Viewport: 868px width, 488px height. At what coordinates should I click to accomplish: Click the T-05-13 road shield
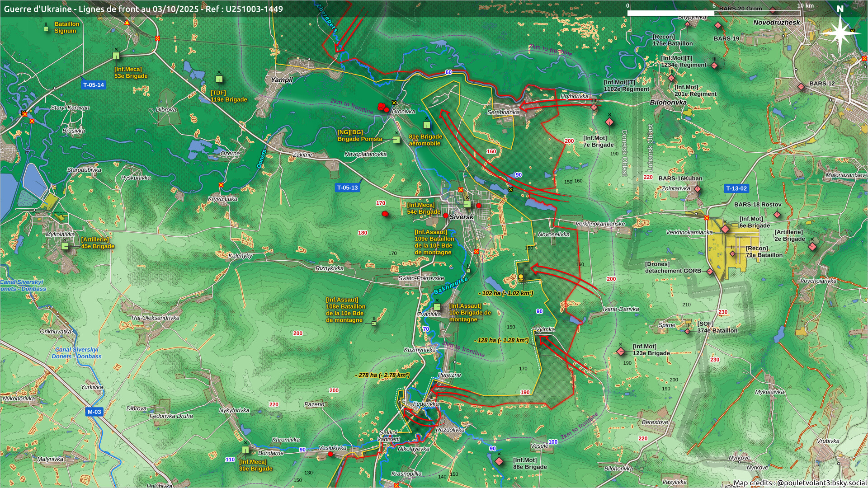pyautogui.click(x=347, y=188)
